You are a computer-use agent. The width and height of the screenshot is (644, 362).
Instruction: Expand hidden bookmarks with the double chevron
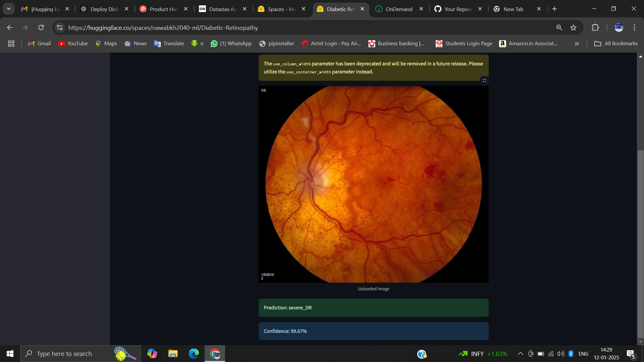[x=577, y=44]
